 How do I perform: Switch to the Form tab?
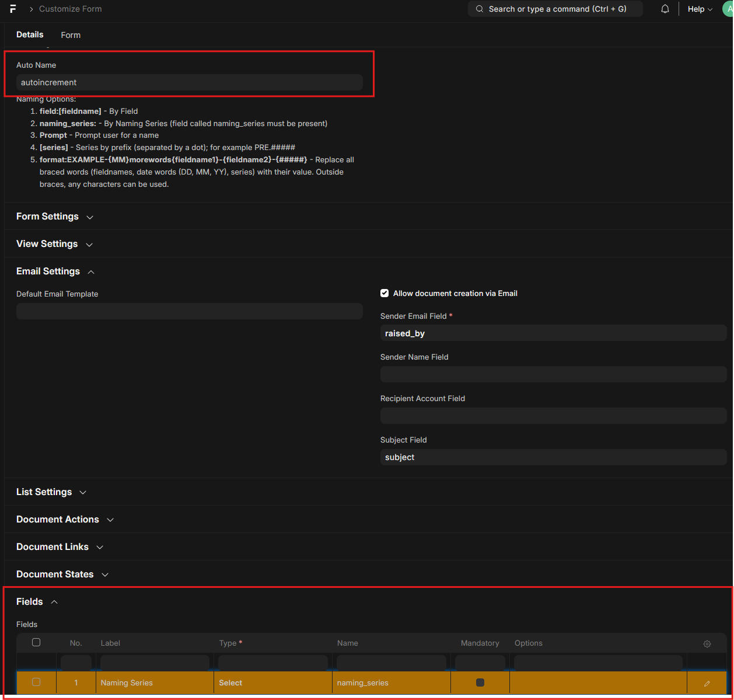tap(71, 35)
